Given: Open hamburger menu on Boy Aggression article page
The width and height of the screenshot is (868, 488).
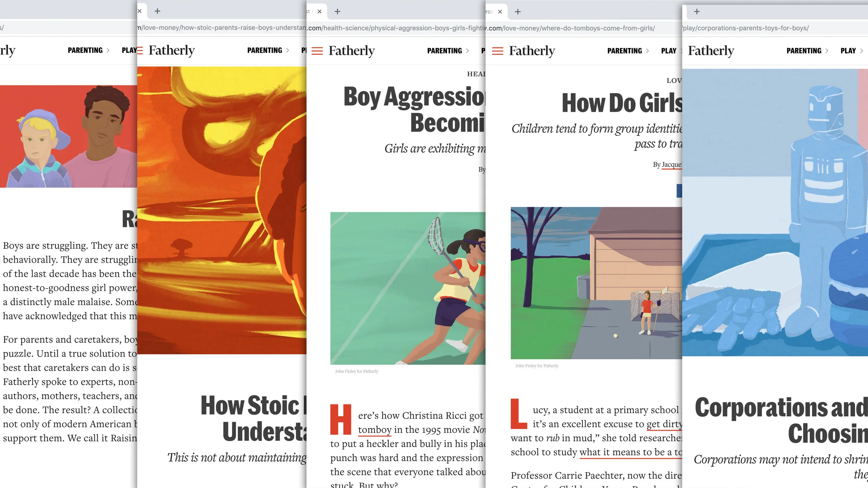Looking at the screenshot, I should 317,51.
